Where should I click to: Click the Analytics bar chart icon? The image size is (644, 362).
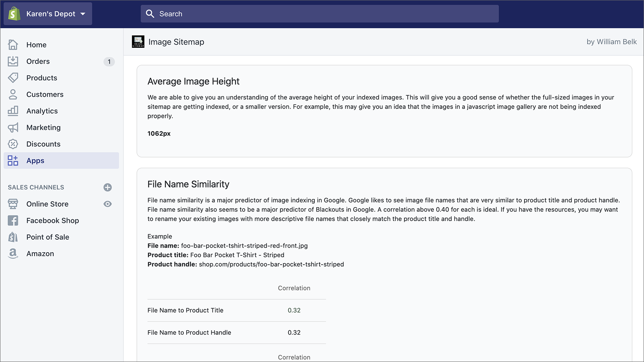(13, 111)
